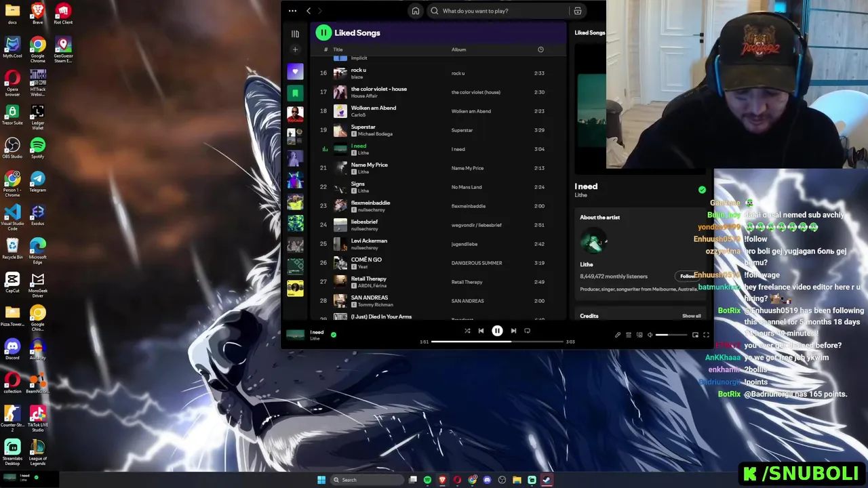Image resolution: width=868 pixels, height=488 pixels.
Task: Open Riot Client desktop icon
Action: click(x=63, y=14)
